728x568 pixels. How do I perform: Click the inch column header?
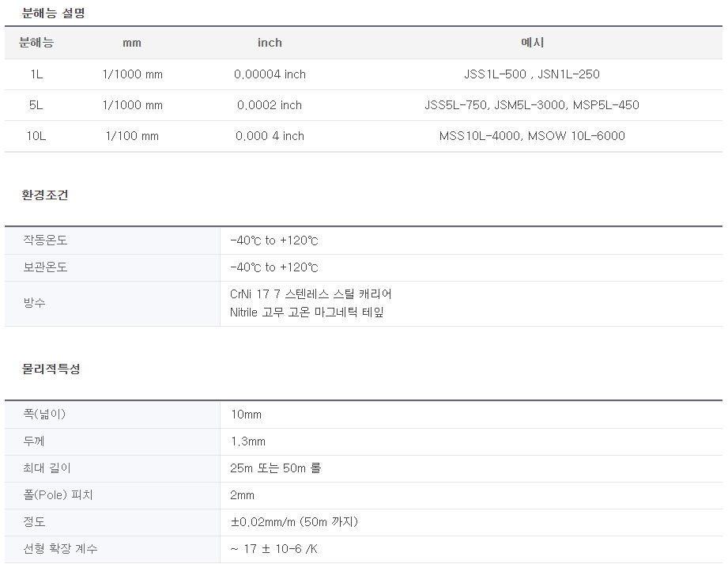pos(270,43)
